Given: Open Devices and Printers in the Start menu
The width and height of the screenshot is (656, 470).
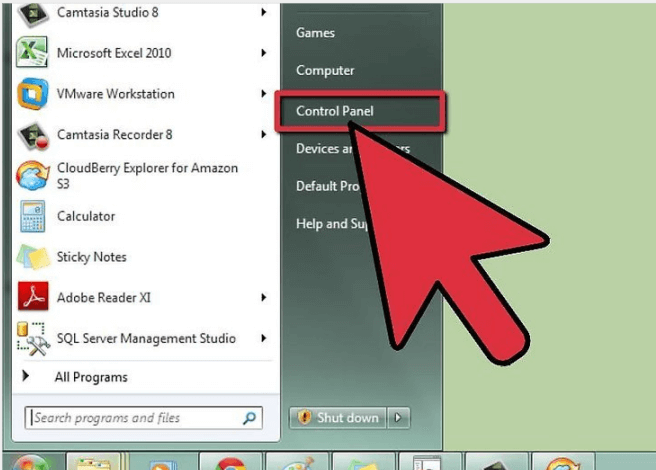Looking at the screenshot, I should pyautogui.click(x=353, y=149).
